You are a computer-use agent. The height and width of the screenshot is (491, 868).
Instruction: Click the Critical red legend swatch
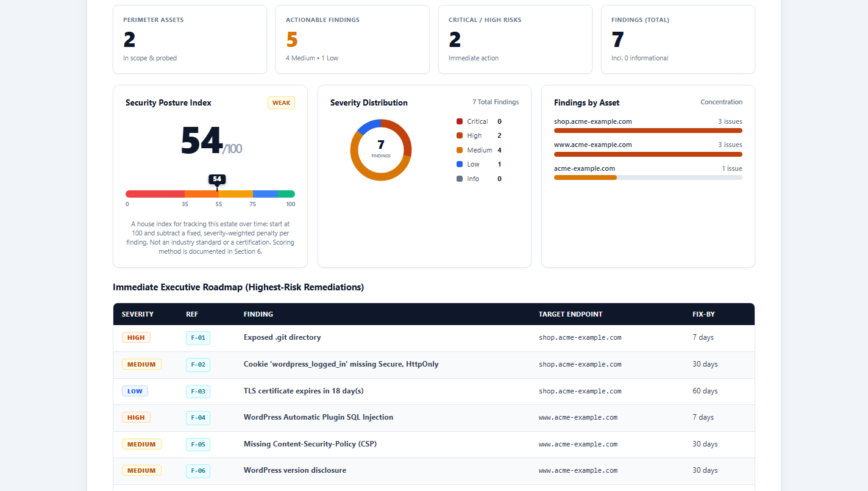[x=460, y=121]
